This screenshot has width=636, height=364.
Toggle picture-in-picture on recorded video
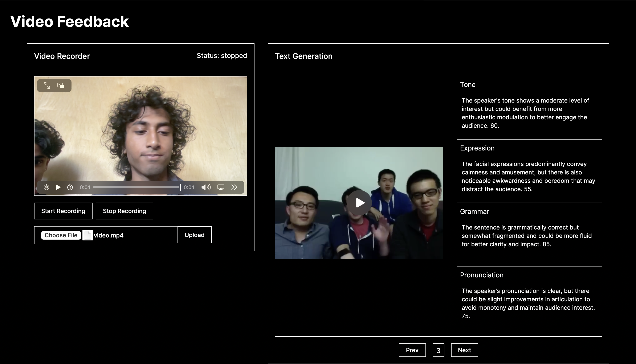tap(61, 86)
